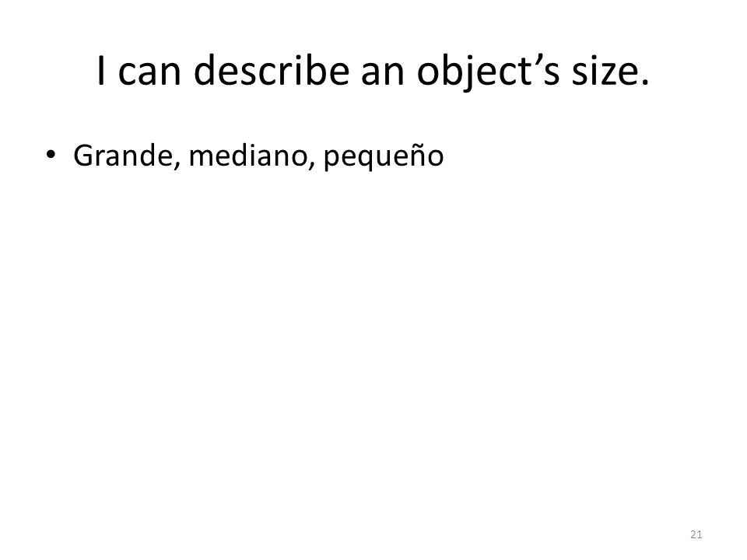The width and height of the screenshot is (747, 560).
Task: Select the word "pequeño"
Action: (384, 156)
